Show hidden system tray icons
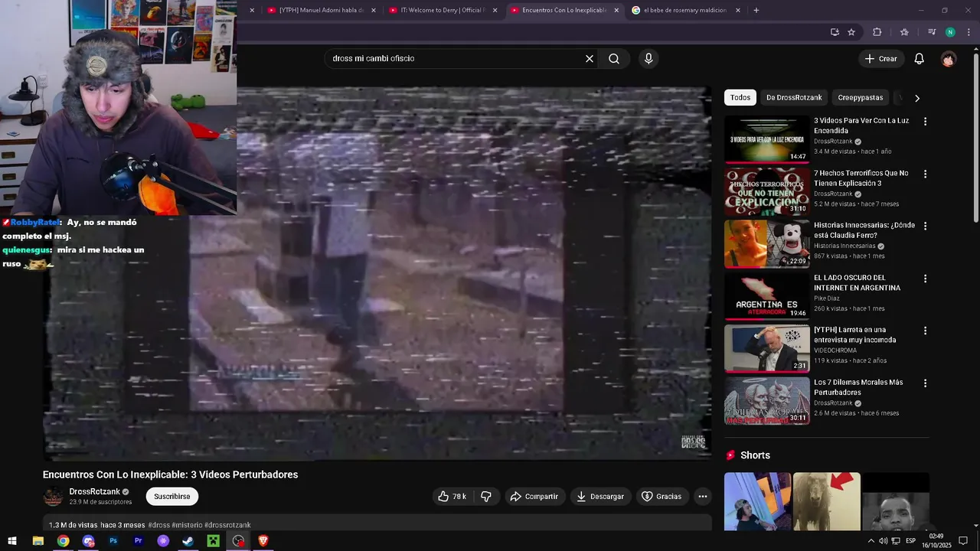This screenshot has width=980, height=551. coord(871,541)
